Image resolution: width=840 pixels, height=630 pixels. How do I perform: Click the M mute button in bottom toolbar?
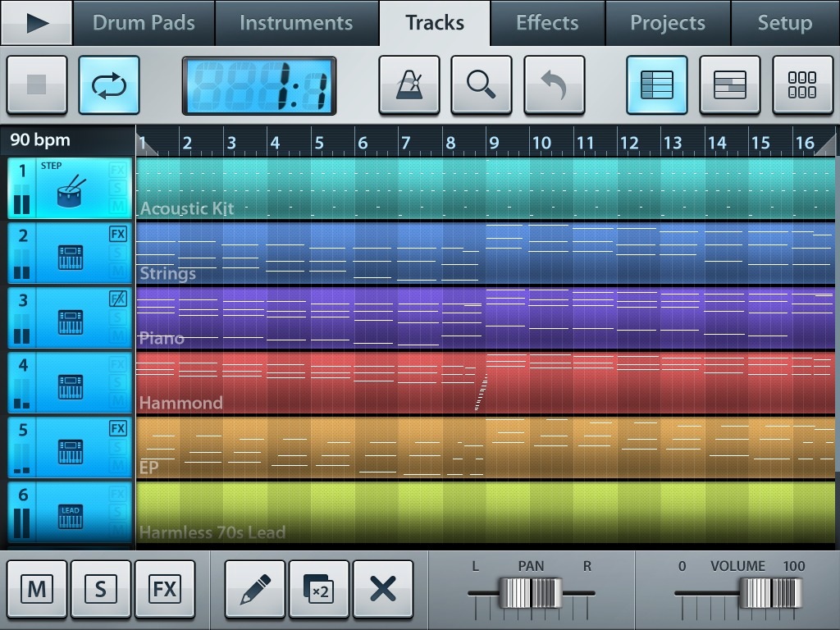(37, 589)
